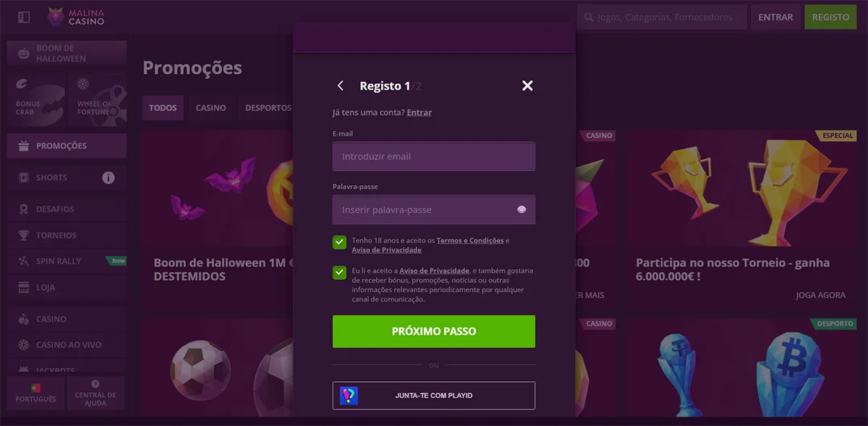Collapse the sidebar panel icon
Screen dimensions: 868x426
pyautogui.click(x=24, y=17)
